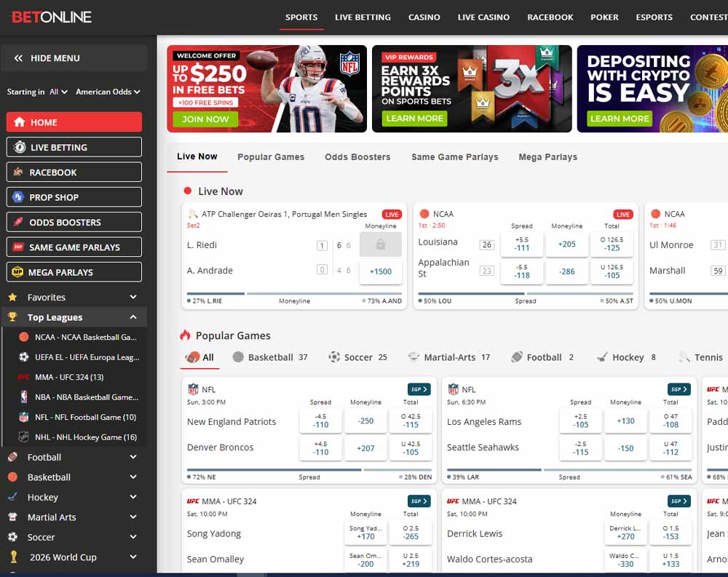Screen dimensions: 728x577
Task: Open CASINO from the top navigation
Action: (x=424, y=17)
